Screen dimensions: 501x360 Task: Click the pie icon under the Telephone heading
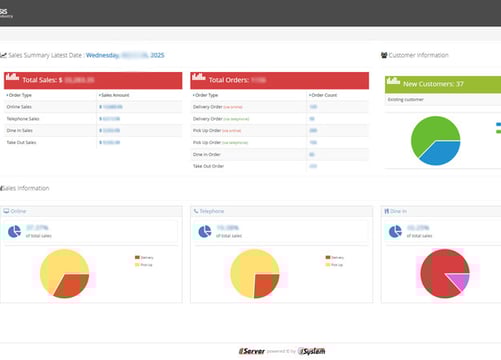point(205,231)
